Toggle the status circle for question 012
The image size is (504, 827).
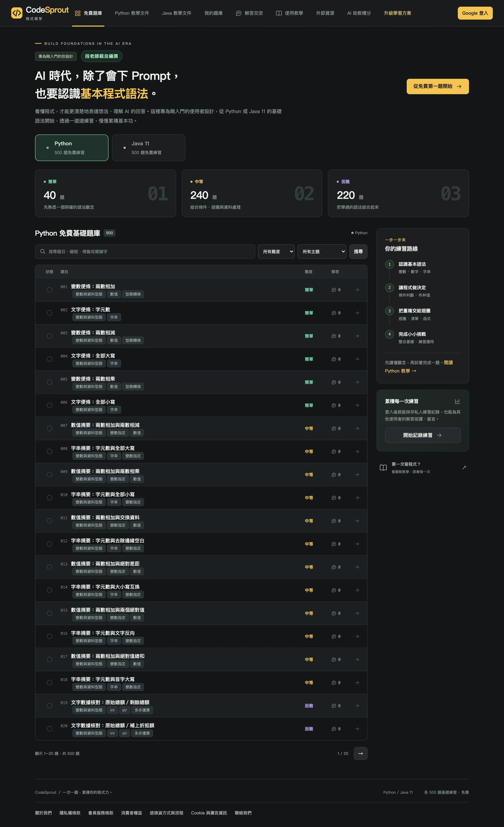[x=49, y=544]
